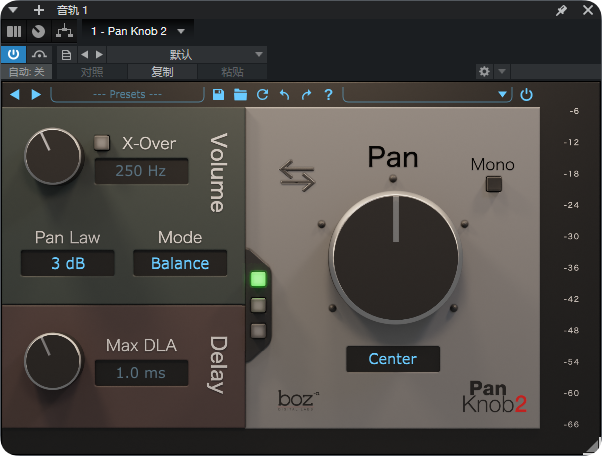The height and width of the screenshot is (456, 602).
Task: Expand the arrow beside the gear icon
Action: pos(502,71)
